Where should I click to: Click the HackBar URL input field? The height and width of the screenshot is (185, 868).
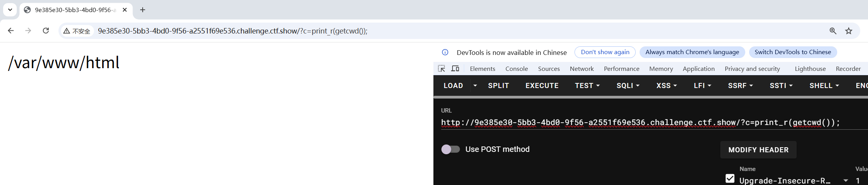(640, 122)
